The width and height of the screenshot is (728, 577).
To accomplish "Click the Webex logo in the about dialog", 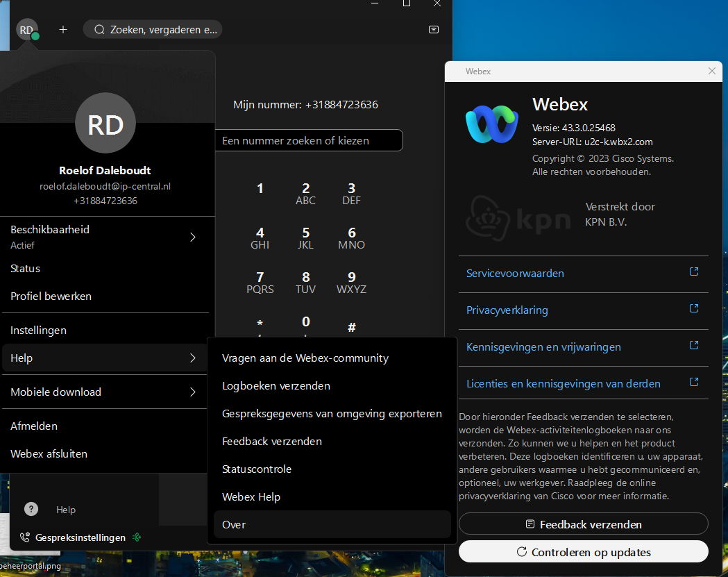I will click(491, 124).
